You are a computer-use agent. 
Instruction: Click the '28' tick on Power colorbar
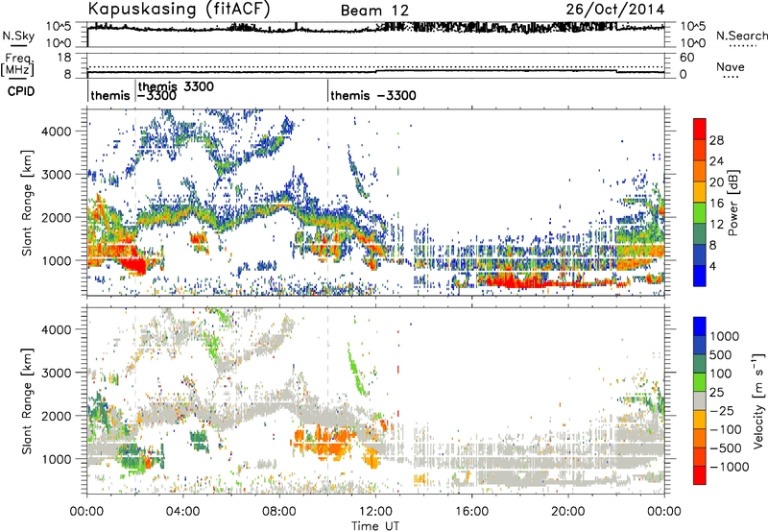point(716,140)
